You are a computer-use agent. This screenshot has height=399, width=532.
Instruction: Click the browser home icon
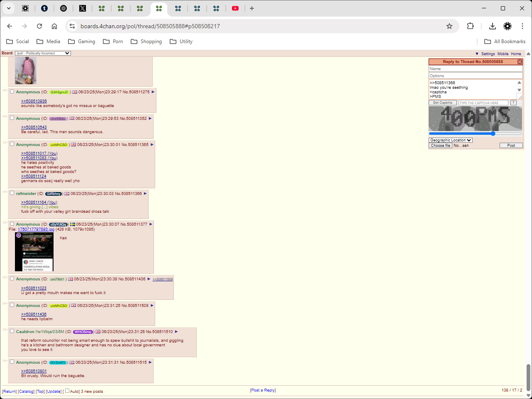54,26
